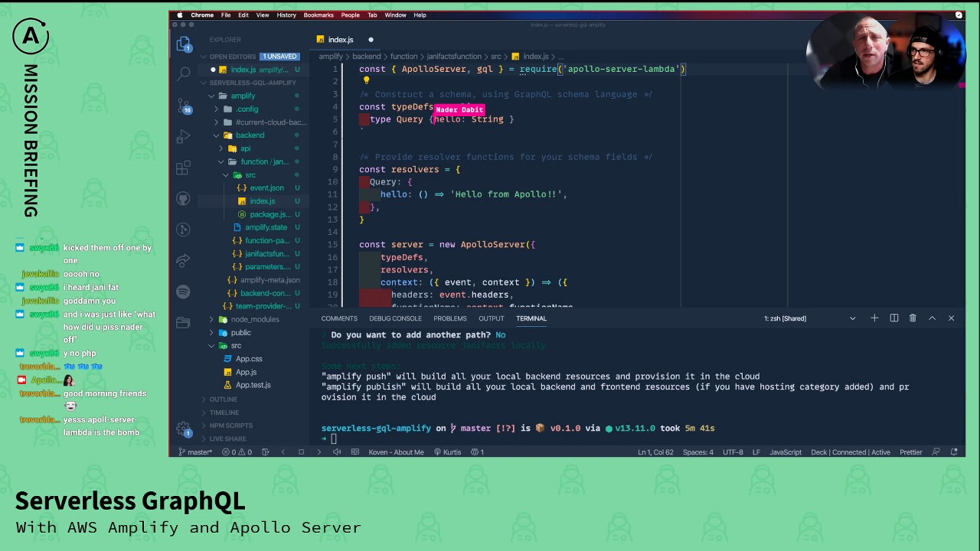This screenshot has height=551, width=980.
Task: Switch to the Comments panel tab
Action: (339, 318)
